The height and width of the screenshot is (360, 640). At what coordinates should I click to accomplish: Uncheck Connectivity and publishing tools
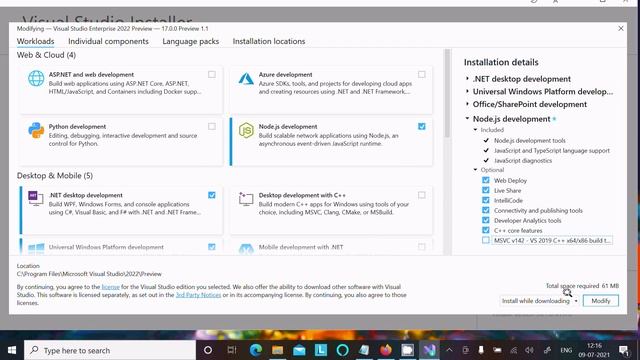click(x=486, y=210)
